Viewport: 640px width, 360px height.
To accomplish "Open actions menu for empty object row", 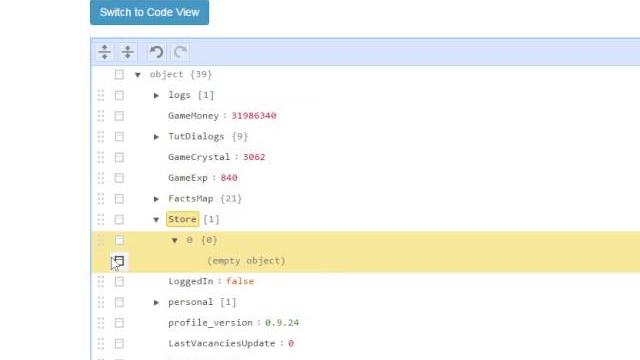I will [119, 261].
